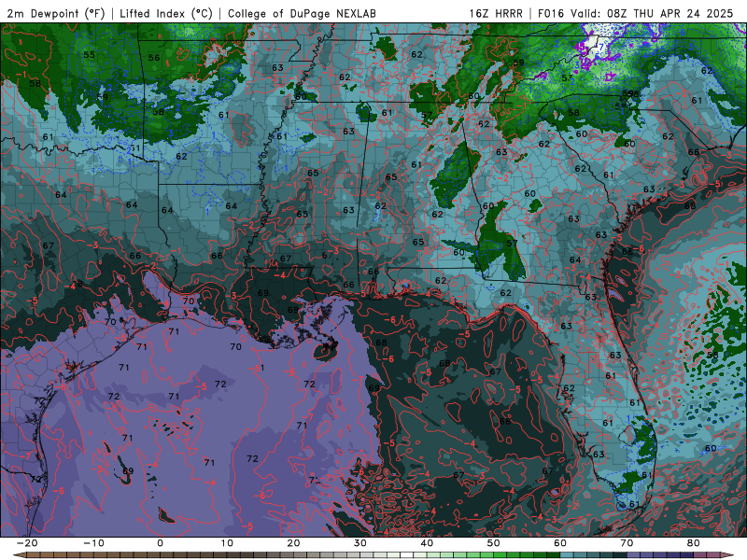This screenshot has width=747, height=560.
Task: Click the -20 tick on the color scale
Action: point(27,543)
